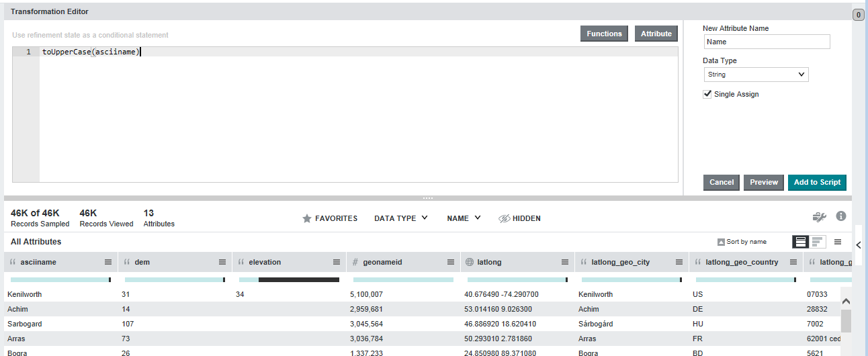Click the New Attribute Name field

pyautogui.click(x=767, y=42)
